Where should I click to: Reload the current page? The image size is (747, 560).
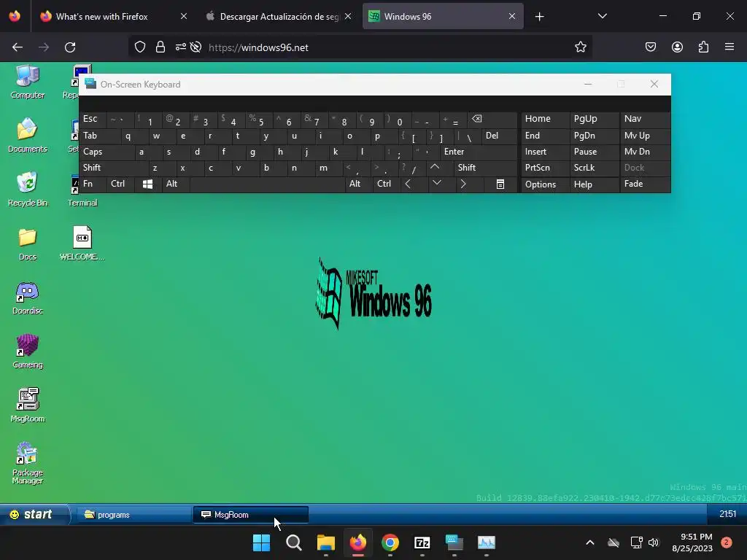(x=70, y=47)
